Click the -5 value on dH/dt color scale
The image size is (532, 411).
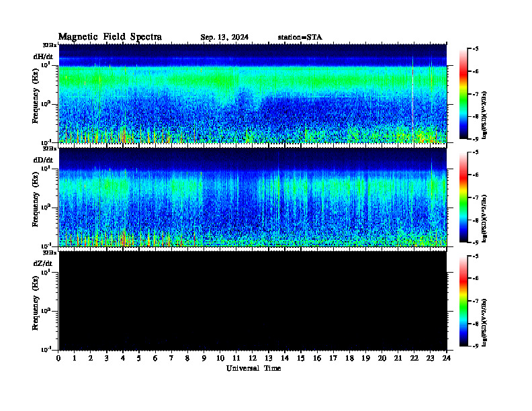tap(476, 49)
